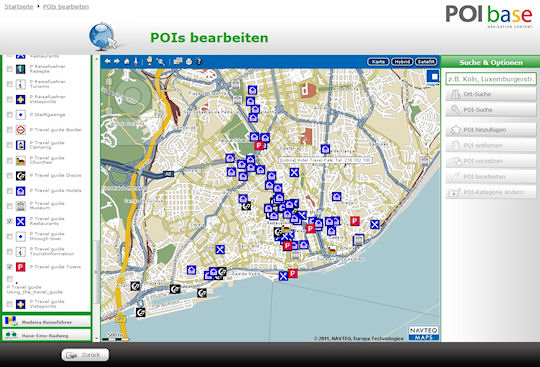
Task: Uncheck Travel guide Towns checkbox
Action: coord(10,266)
